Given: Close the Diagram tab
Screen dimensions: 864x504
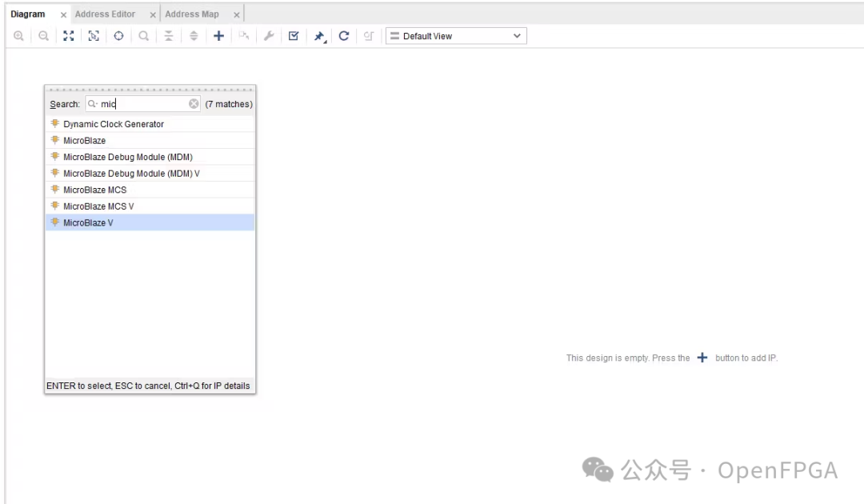Looking at the screenshot, I should (63, 15).
